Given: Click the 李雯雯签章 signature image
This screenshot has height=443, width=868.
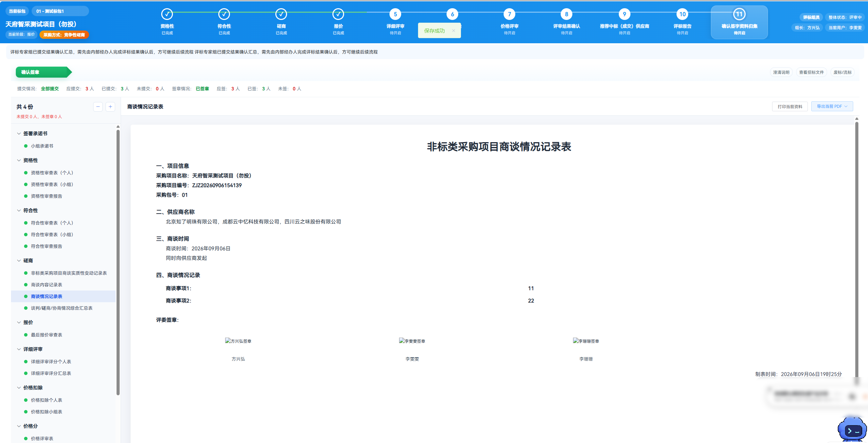Looking at the screenshot, I should 412,341.
